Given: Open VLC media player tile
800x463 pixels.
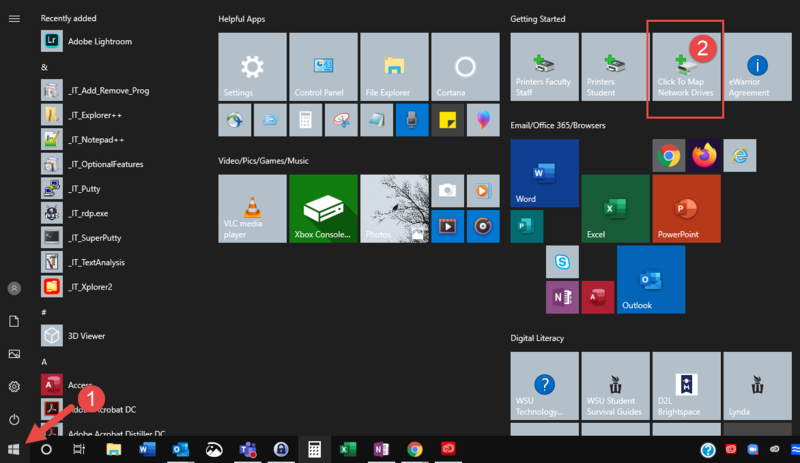Looking at the screenshot, I should 252,208.
